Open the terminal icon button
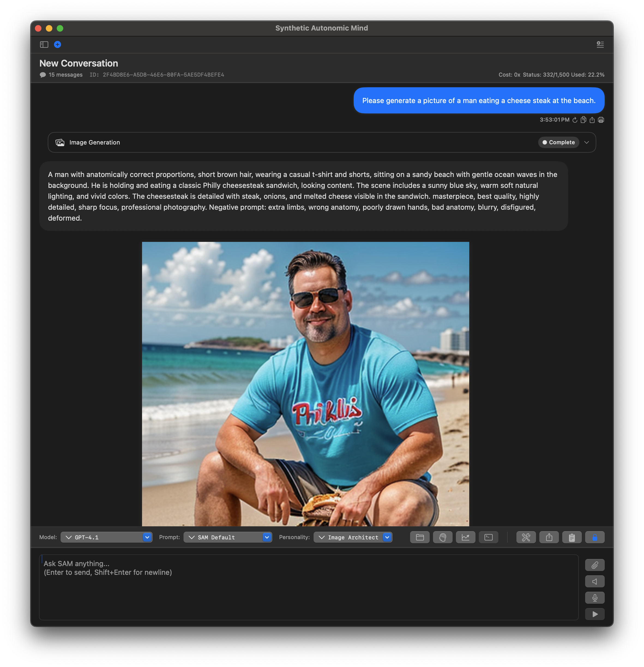644x667 pixels. pyautogui.click(x=489, y=537)
